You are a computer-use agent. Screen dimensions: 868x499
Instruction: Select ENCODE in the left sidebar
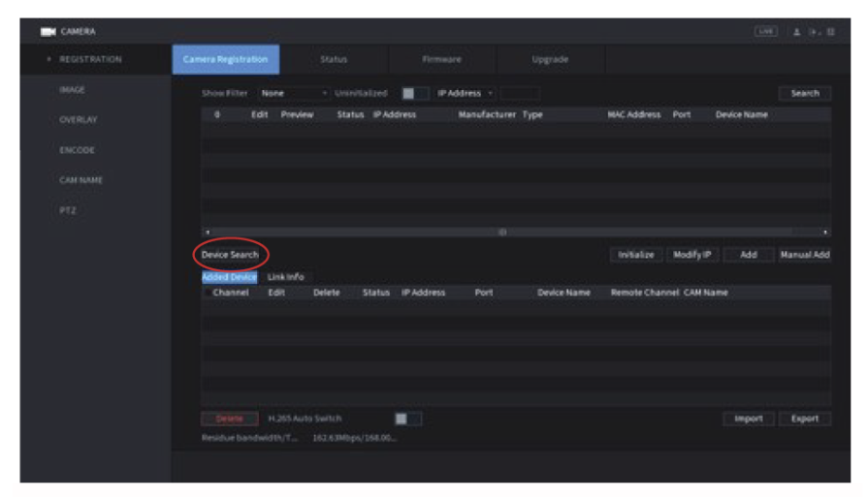(x=77, y=150)
